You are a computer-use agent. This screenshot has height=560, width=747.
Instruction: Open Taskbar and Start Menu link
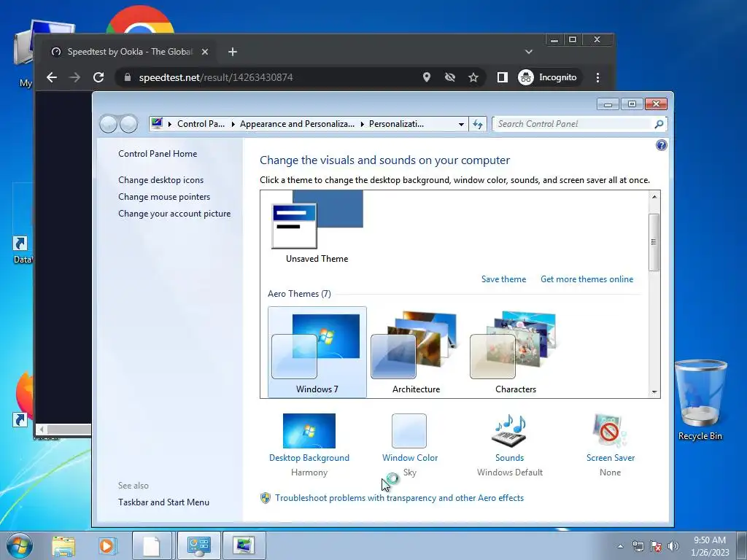[x=163, y=502]
